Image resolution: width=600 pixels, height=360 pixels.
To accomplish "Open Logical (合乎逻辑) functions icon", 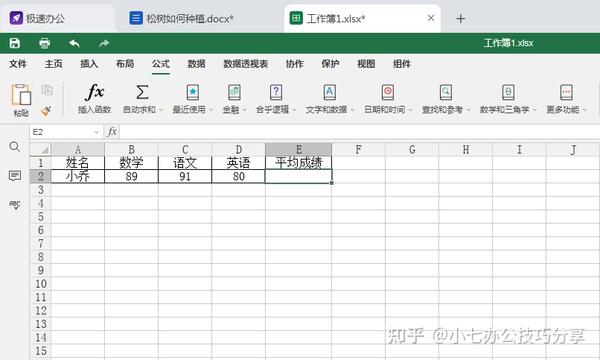I will (276, 92).
